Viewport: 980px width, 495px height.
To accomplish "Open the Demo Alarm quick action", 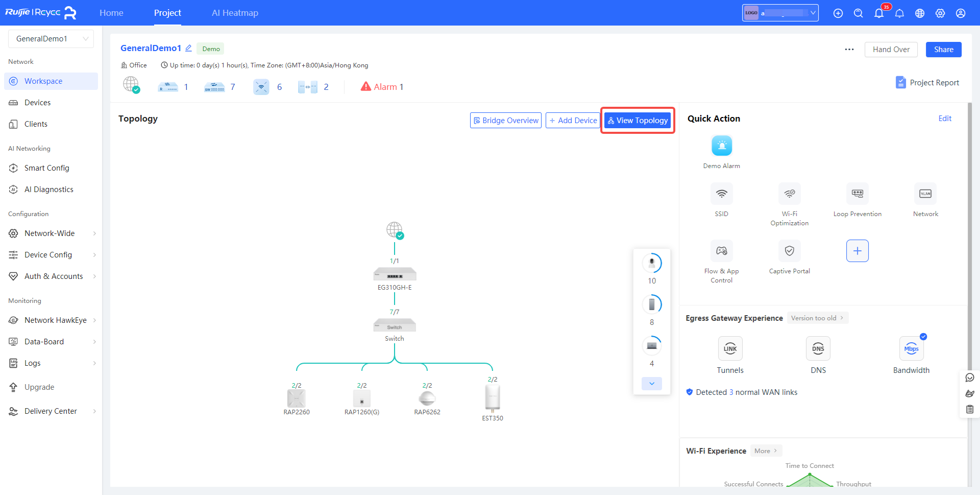I will (x=721, y=146).
